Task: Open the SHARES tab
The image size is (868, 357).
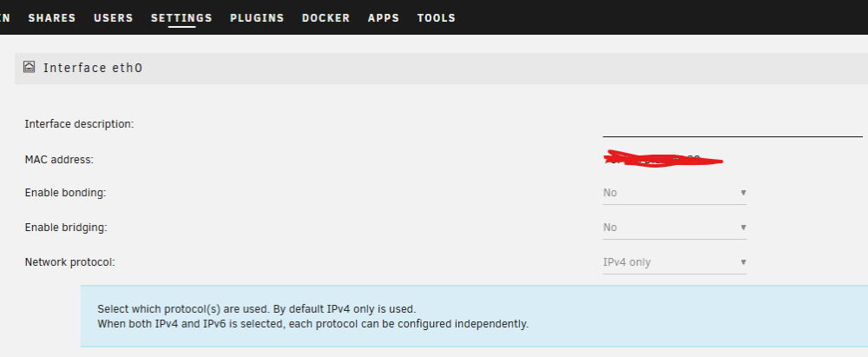Action: pyautogui.click(x=52, y=17)
